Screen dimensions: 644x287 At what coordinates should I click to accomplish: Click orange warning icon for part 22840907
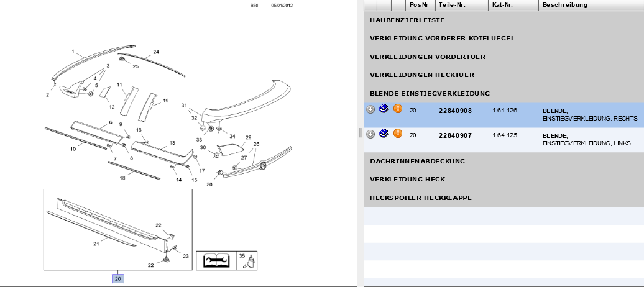tap(398, 134)
